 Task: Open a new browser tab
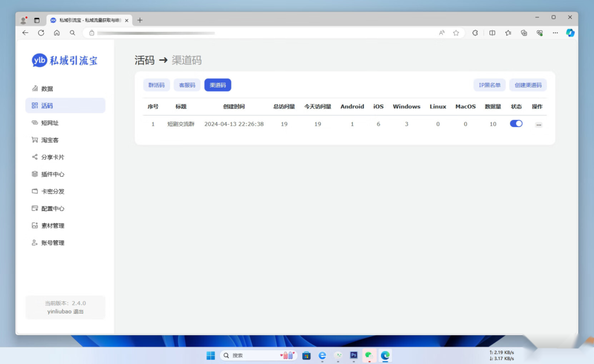pos(140,20)
